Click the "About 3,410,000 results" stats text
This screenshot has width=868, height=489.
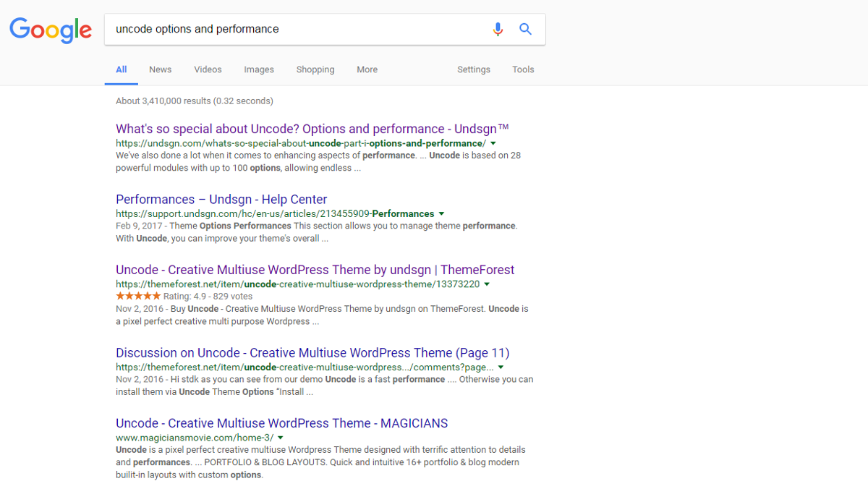pos(195,101)
